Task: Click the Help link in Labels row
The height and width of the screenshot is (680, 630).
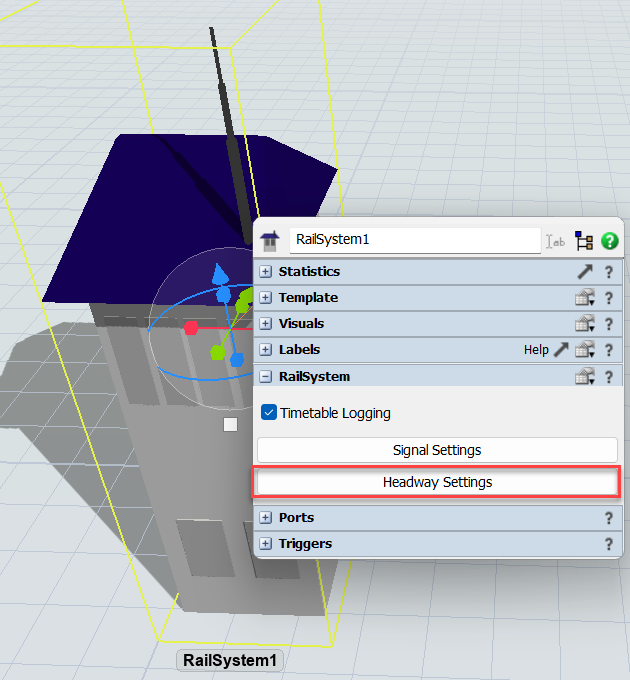Action: tap(536, 350)
